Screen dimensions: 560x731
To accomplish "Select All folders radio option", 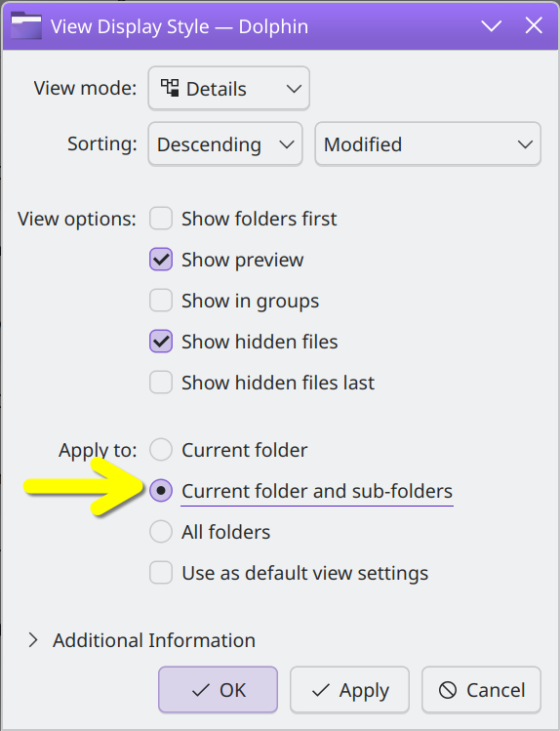I will point(161,532).
